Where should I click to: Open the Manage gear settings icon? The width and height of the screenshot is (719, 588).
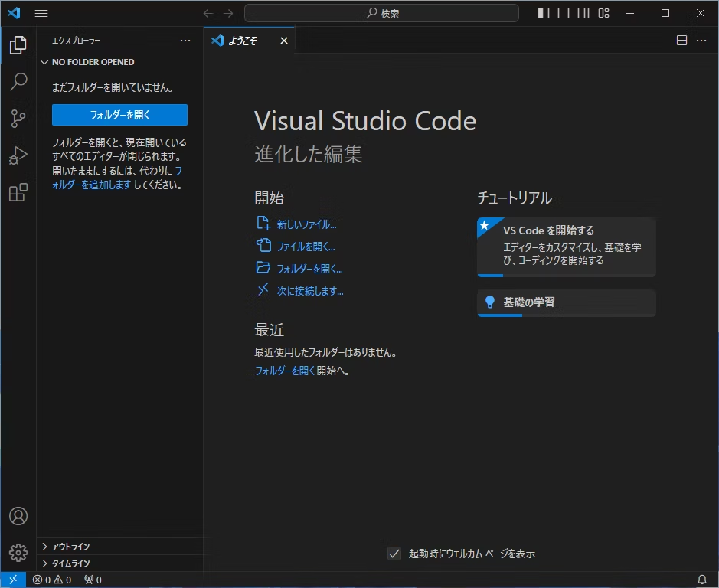click(18, 552)
